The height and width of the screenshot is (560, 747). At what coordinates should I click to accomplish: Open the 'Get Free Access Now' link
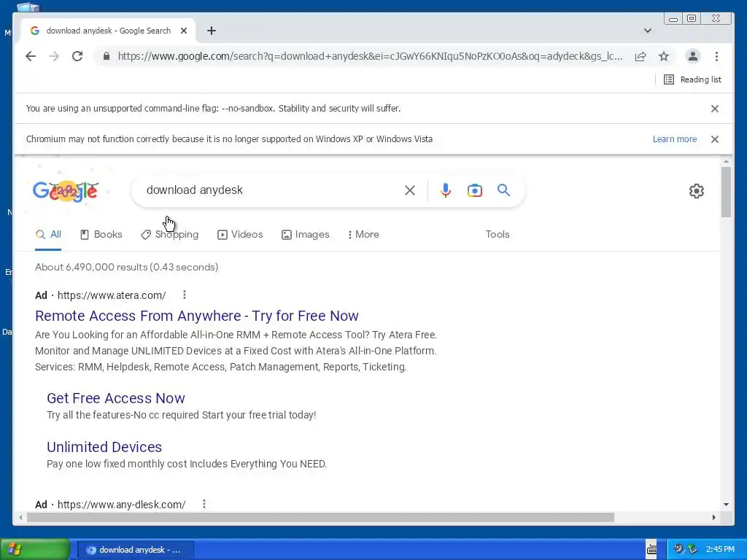116,398
